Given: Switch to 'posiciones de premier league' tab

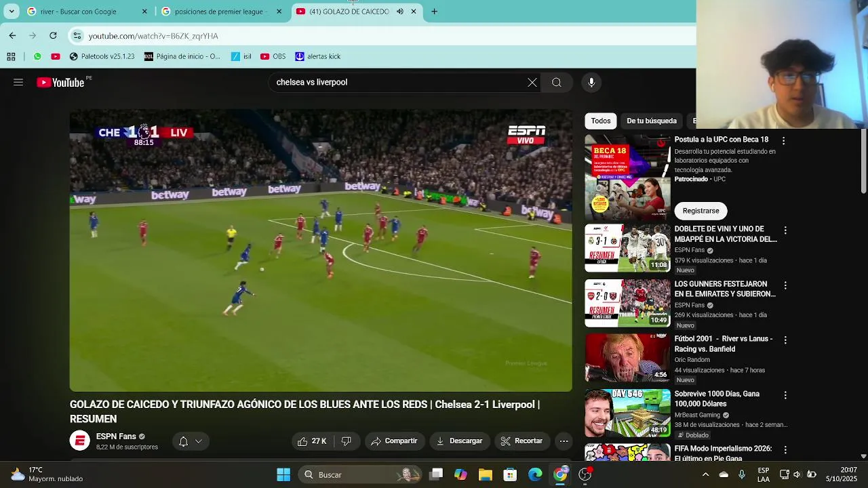Looking at the screenshot, I should click(x=220, y=12).
